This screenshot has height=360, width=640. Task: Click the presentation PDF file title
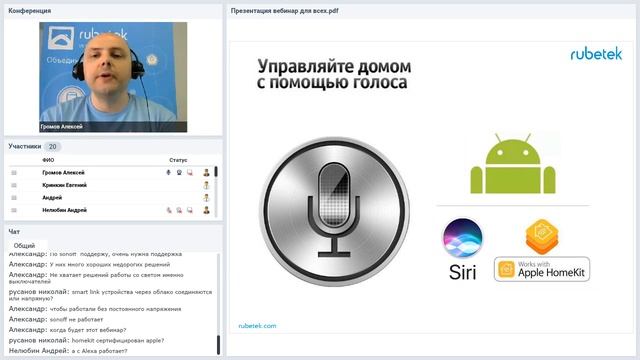click(x=284, y=11)
